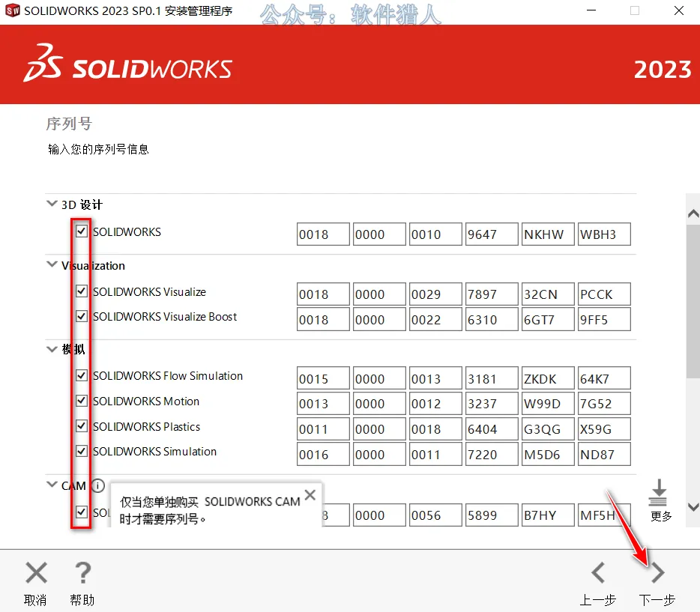Image resolution: width=700 pixels, height=612 pixels.
Task: Click Simulation serial field containing M5D6
Action: pos(548,454)
